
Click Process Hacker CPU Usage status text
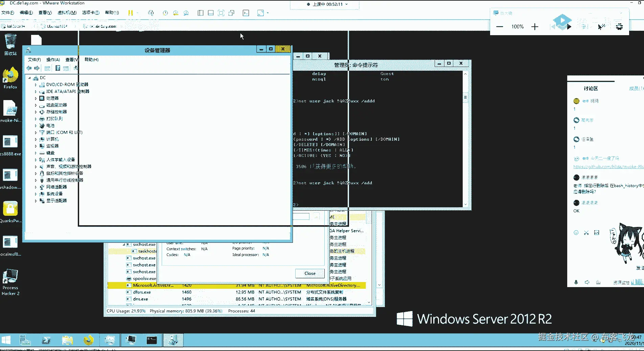126,311
